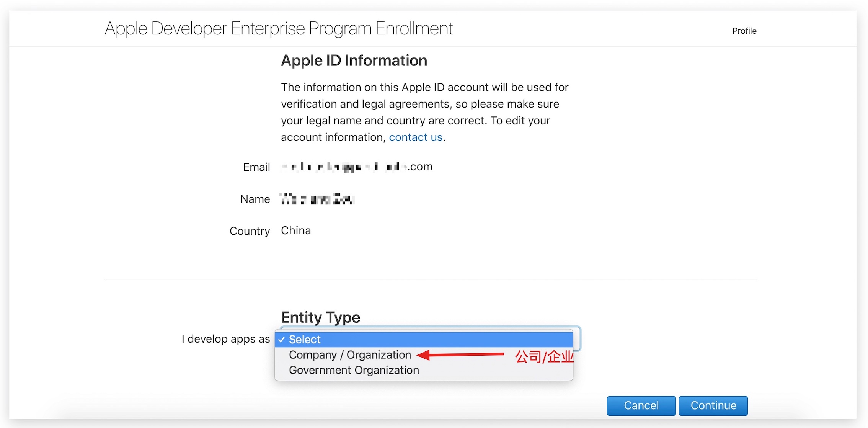
Task: Click the Country field label
Action: click(250, 231)
